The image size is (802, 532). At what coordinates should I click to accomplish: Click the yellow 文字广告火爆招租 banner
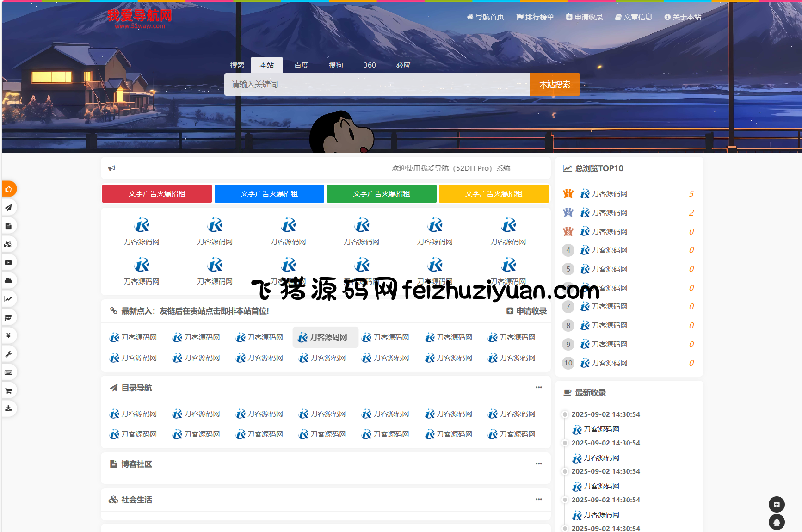coord(494,194)
